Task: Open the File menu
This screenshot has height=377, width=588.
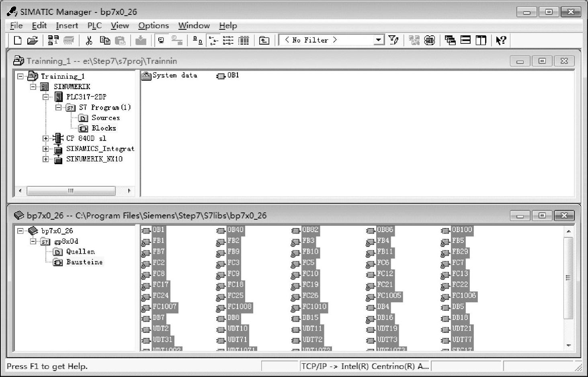Action: [16, 26]
